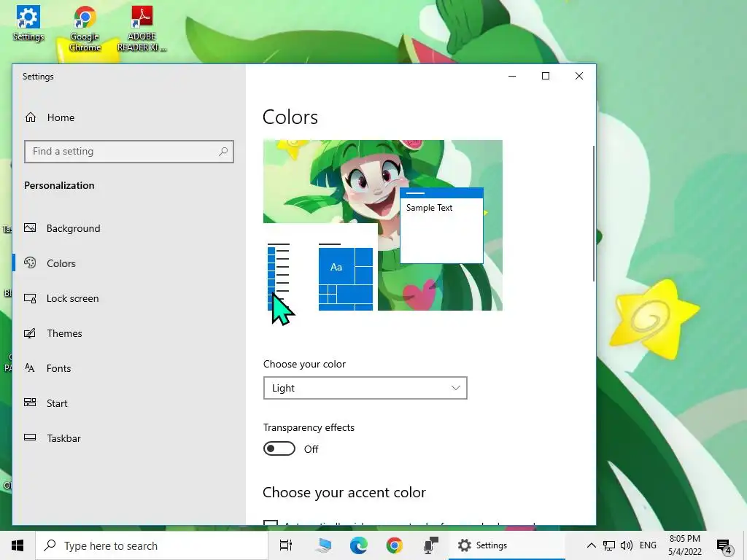Click the Start tiles icon in the sidebar
The height and width of the screenshot is (560, 747).
30,402
